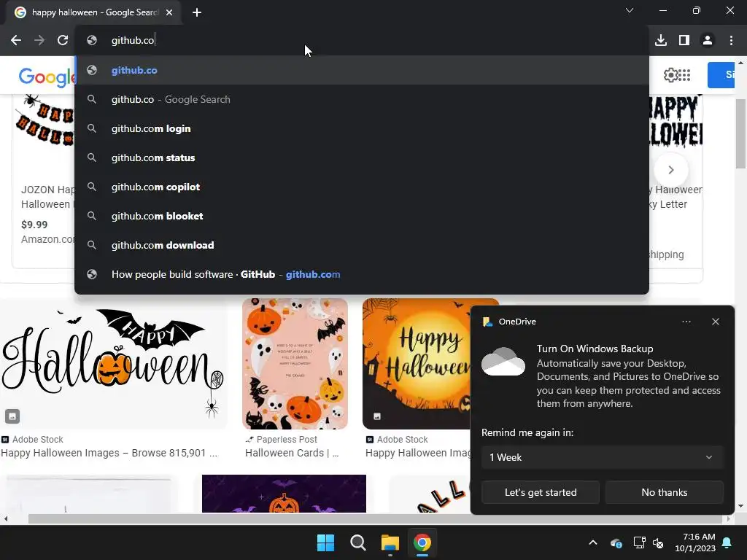The height and width of the screenshot is (560, 747).
Task: Click the Happy Halloween Images Browse 815,901 link
Action: coord(109,453)
